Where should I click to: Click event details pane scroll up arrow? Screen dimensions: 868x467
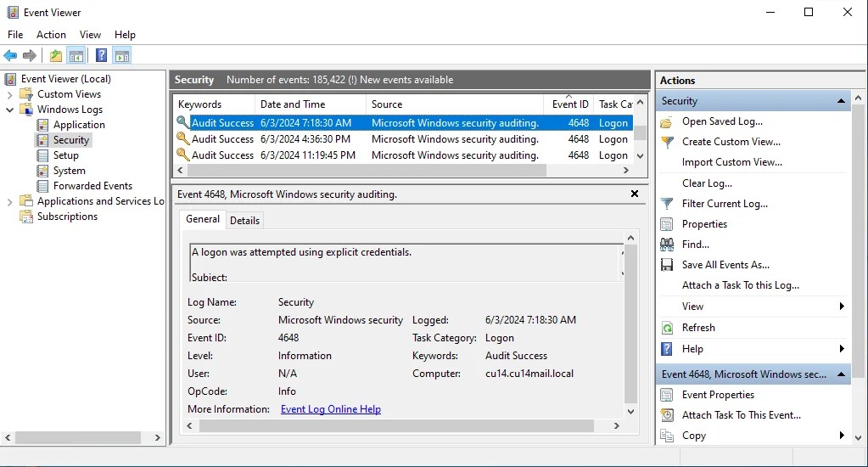pos(630,239)
